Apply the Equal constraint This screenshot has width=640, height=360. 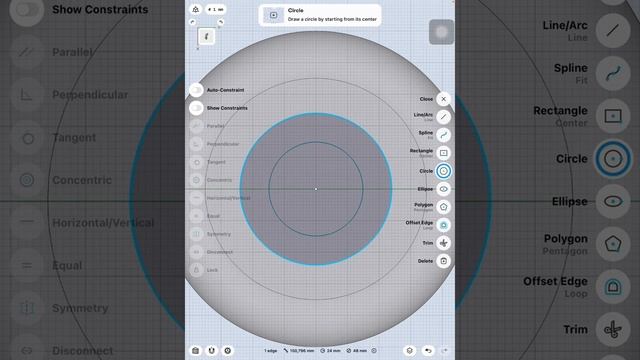coord(196,216)
